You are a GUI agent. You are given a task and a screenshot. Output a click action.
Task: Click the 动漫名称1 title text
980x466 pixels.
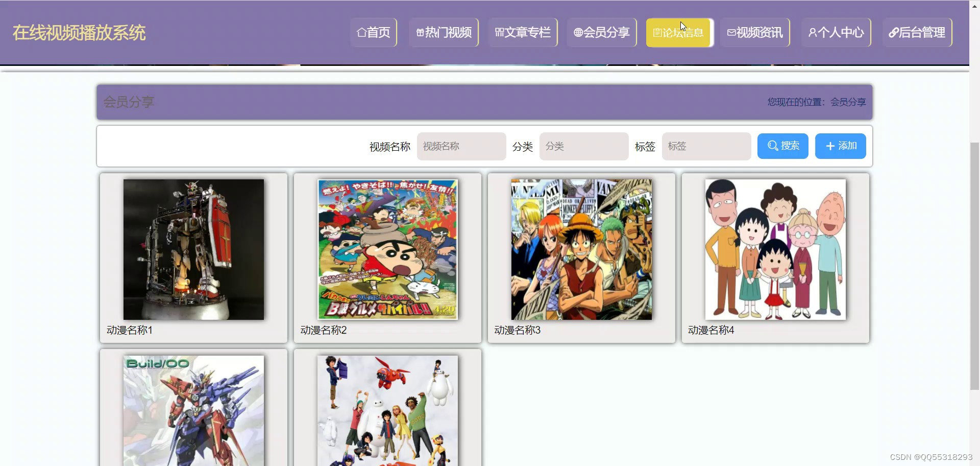[130, 330]
